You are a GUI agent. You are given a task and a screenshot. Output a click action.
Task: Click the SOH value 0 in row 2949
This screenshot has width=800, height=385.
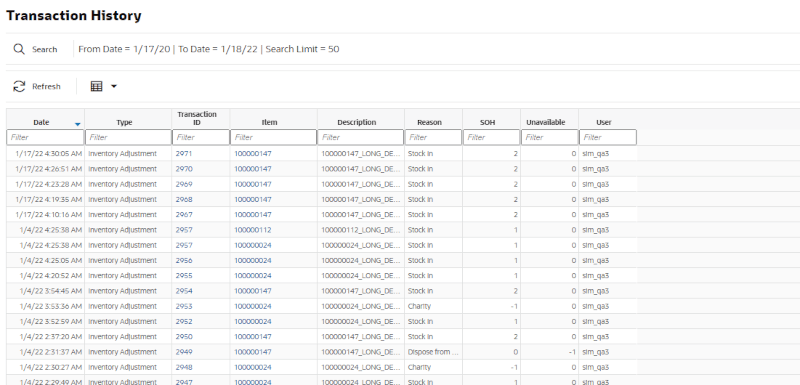pos(491,352)
